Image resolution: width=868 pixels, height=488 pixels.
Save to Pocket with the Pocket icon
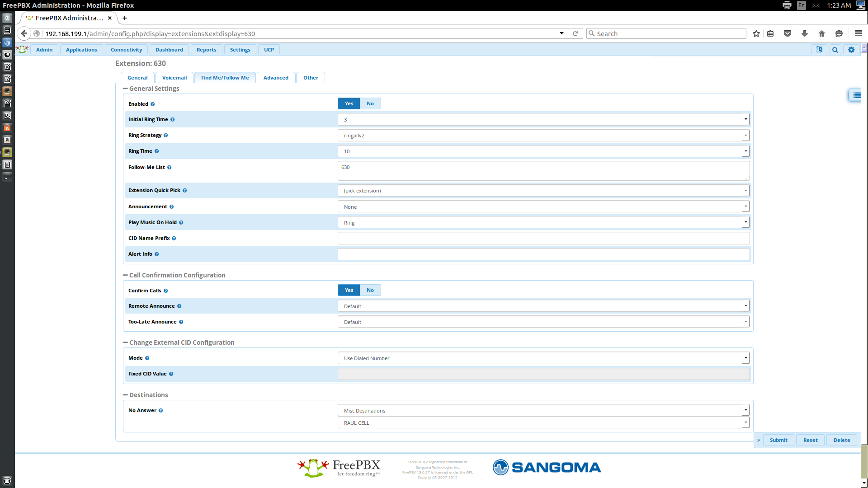tap(787, 33)
